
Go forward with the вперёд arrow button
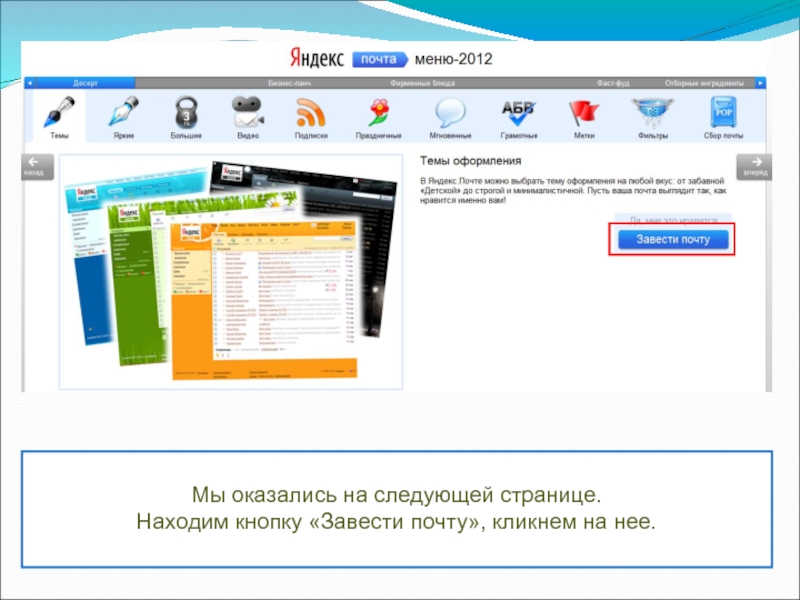(x=755, y=167)
